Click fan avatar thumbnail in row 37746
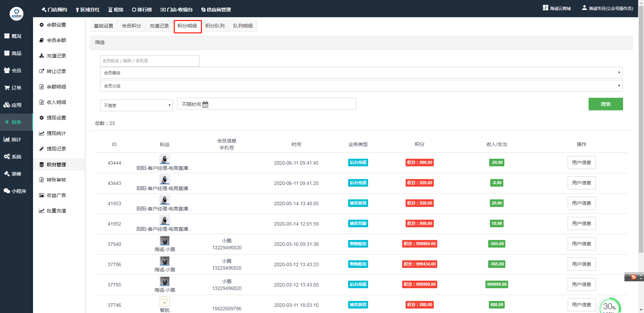The height and width of the screenshot is (313, 644). (x=165, y=302)
